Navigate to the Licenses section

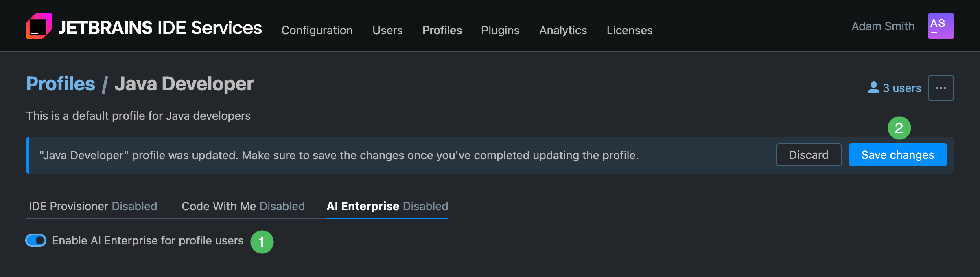tap(629, 30)
